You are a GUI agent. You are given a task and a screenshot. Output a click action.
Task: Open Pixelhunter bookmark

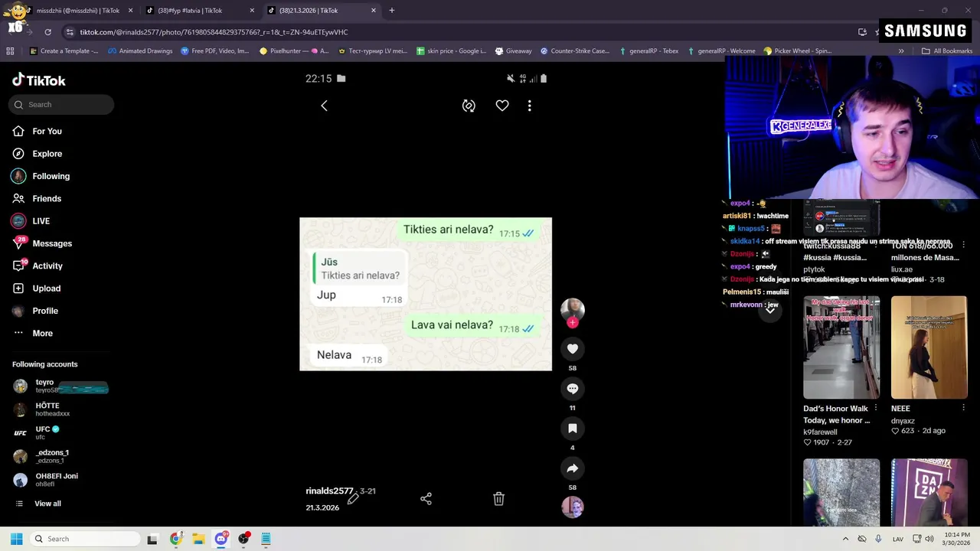294,51
